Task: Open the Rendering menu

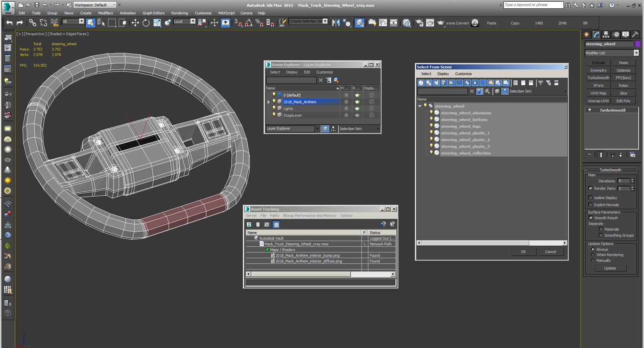Action: click(x=180, y=13)
